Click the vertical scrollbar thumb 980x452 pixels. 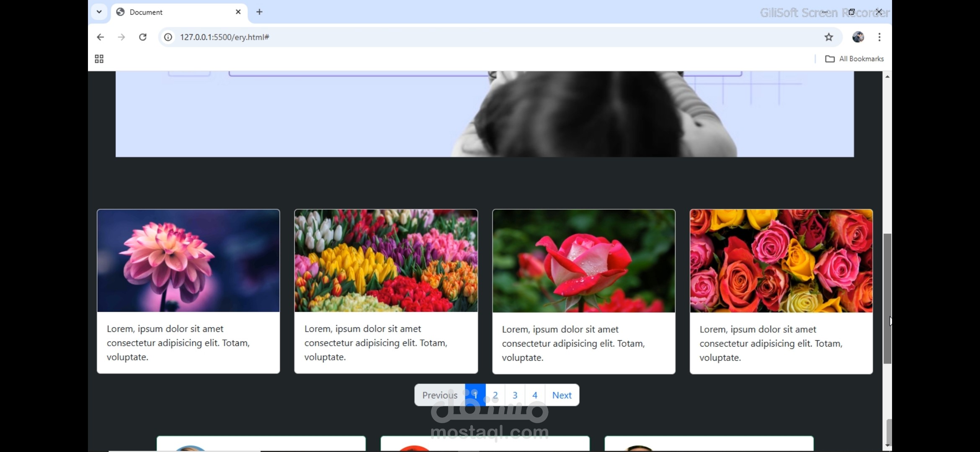pyautogui.click(x=887, y=299)
